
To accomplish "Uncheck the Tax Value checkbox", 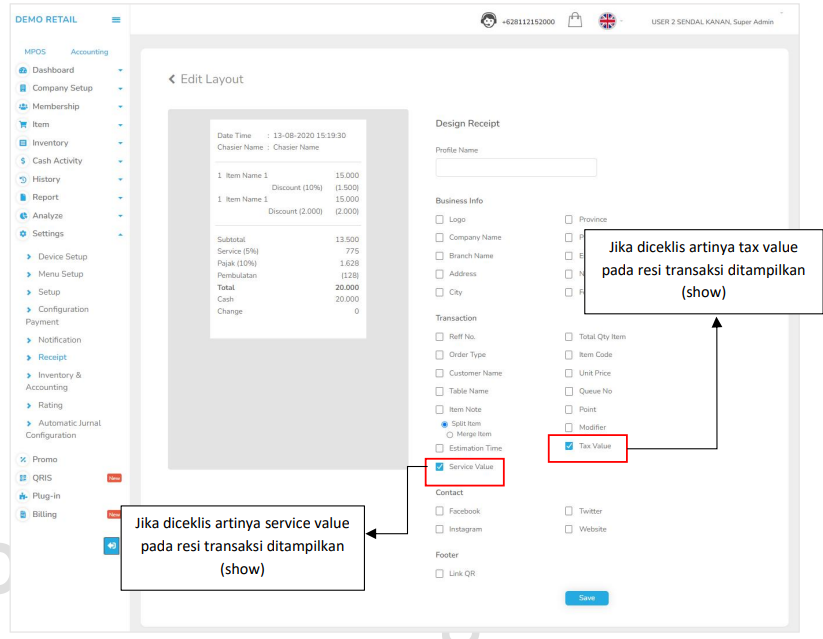I will (x=569, y=446).
